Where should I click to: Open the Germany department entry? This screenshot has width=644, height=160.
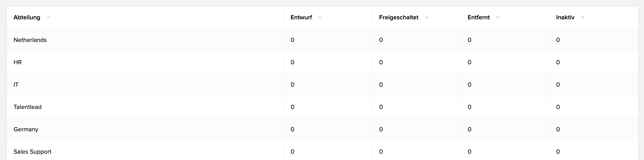[x=26, y=129]
